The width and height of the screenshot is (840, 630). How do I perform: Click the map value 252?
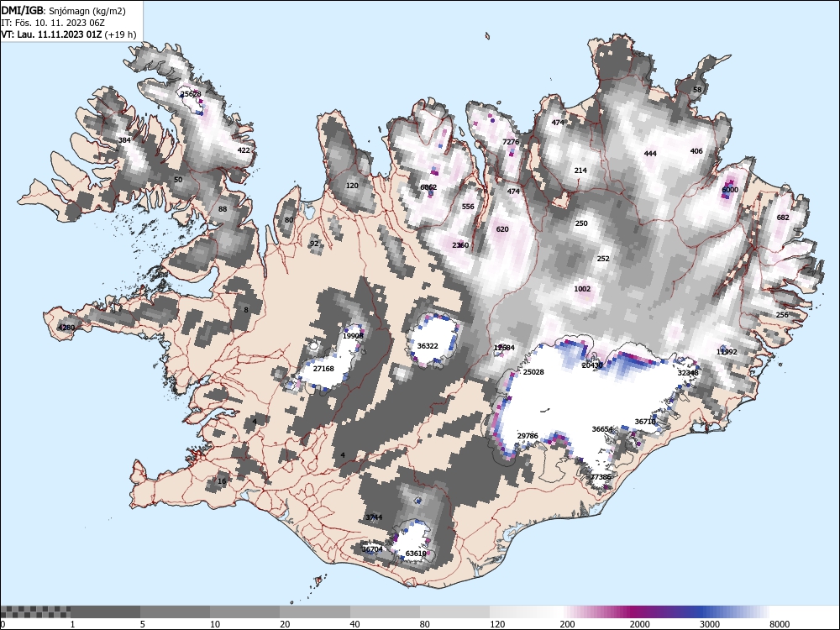coord(603,259)
